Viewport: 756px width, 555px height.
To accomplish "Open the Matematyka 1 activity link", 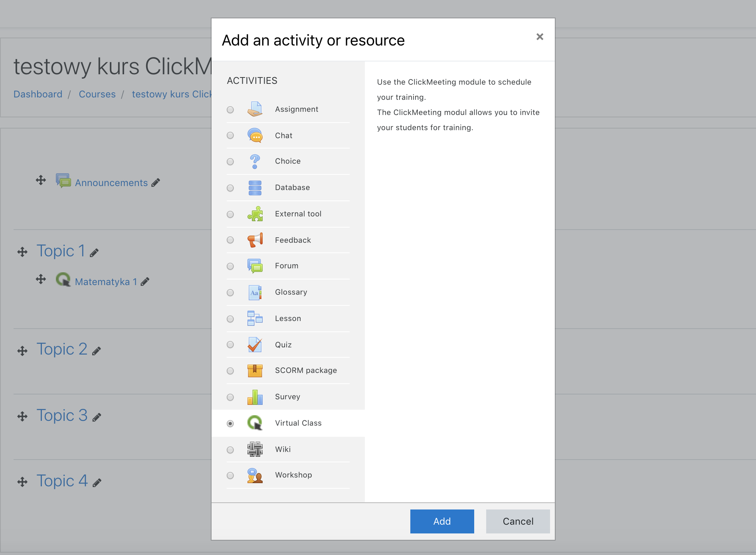I will tap(106, 282).
